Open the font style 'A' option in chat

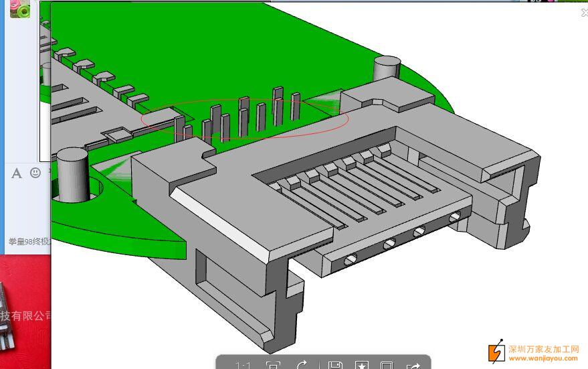pos(17,173)
